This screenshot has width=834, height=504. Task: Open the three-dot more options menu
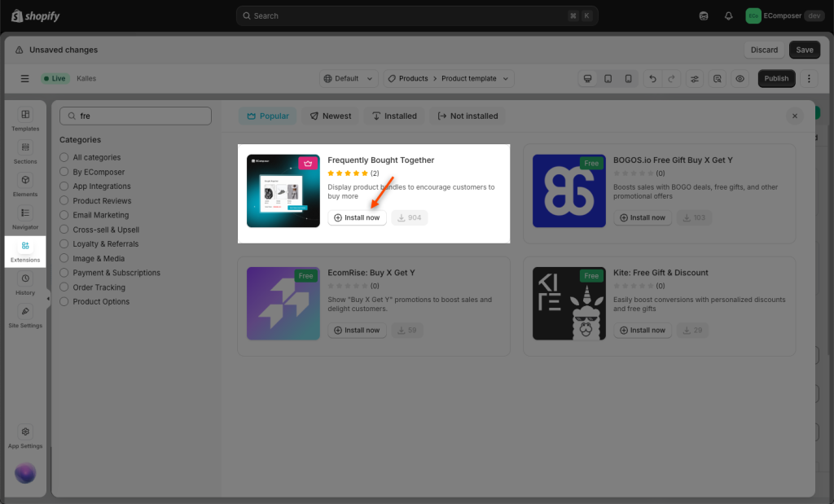click(809, 79)
